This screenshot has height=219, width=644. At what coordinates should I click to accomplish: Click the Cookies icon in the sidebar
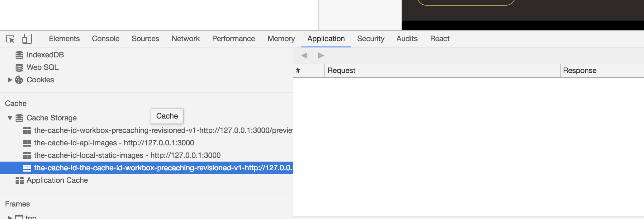[19, 80]
